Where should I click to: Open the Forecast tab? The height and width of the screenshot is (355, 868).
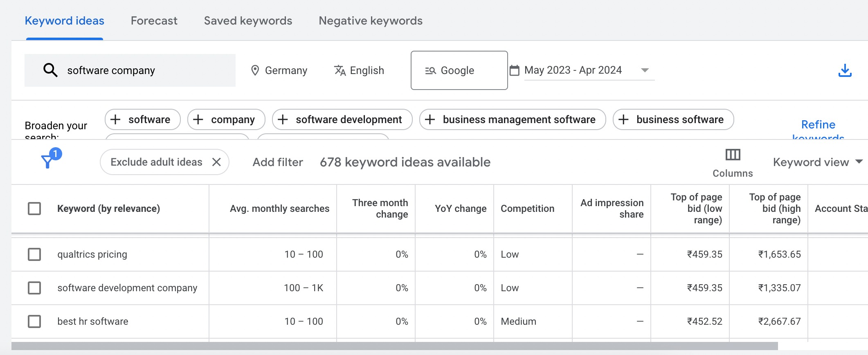pos(154,21)
